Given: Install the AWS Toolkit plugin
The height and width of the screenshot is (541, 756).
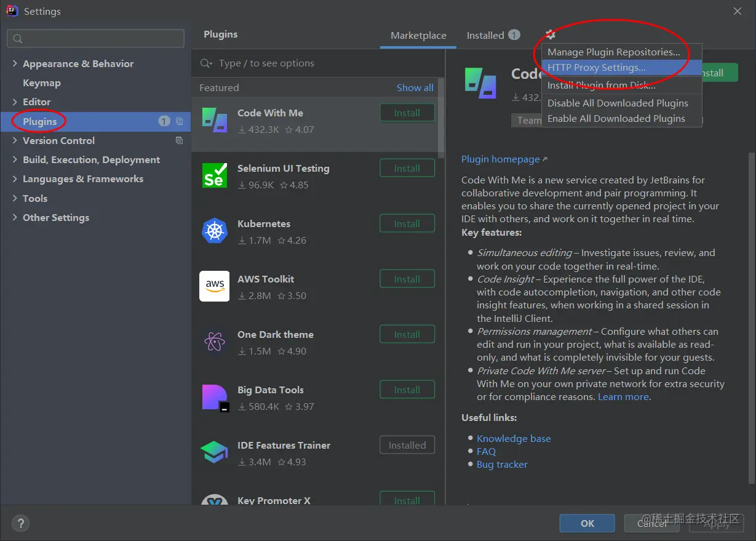Looking at the screenshot, I should click(x=407, y=279).
